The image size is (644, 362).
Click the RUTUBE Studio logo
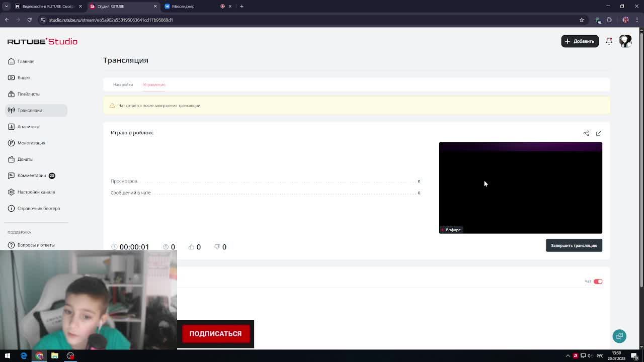(x=42, y=41)
